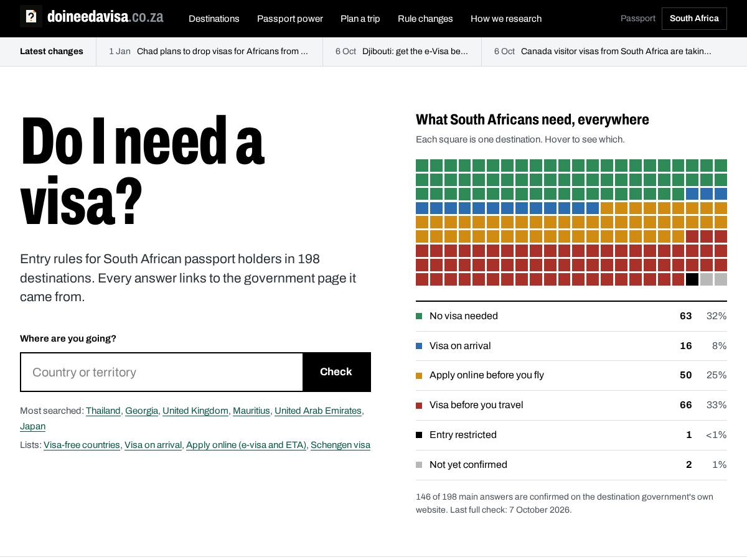Viewport: 747px width, 560px height.
Task: Select Visa on arrival legend label
Action: click(x=460, y=346)
